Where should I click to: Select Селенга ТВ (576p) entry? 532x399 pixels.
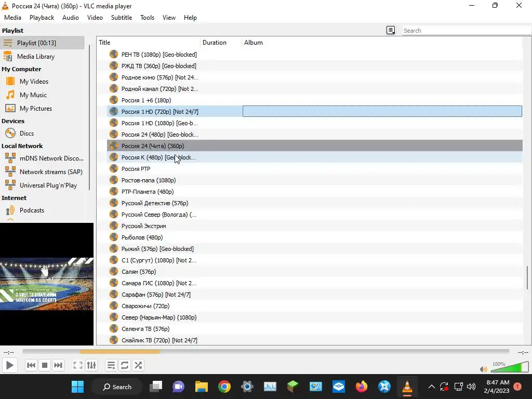(314, 329)
